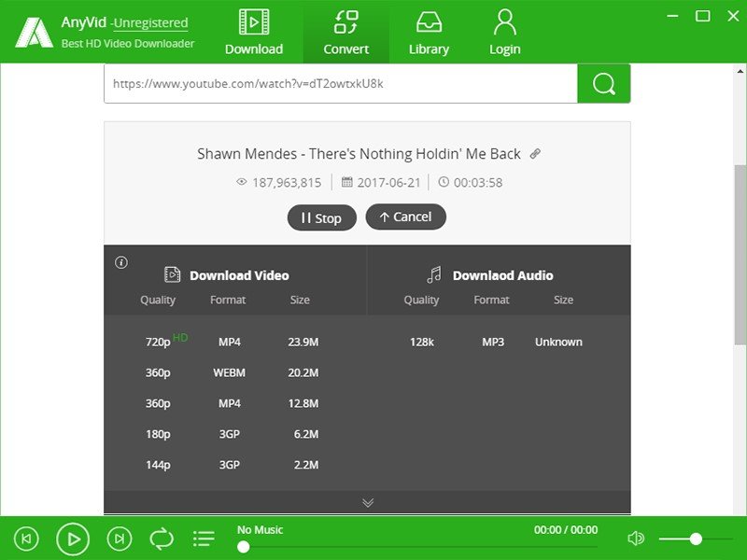This screenshot has width=747, height=560.
Task: Click the Download Audio music note icon
Action: (x=434, y=274)
